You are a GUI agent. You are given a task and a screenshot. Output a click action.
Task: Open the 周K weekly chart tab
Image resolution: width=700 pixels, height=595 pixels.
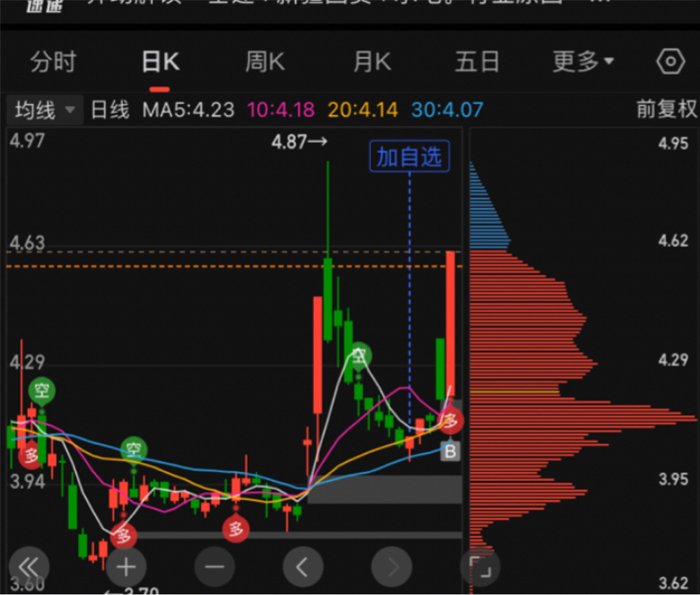coord(265,61)
